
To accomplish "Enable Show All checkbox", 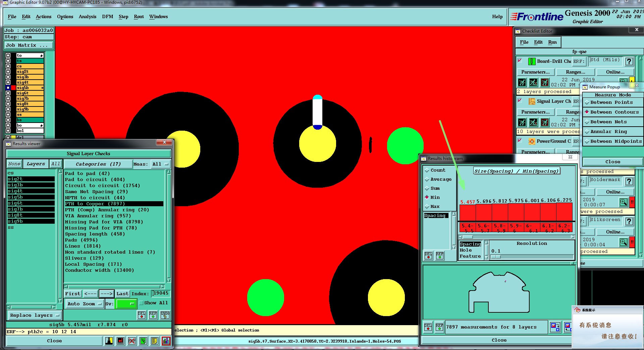I will tap(141, 303).
